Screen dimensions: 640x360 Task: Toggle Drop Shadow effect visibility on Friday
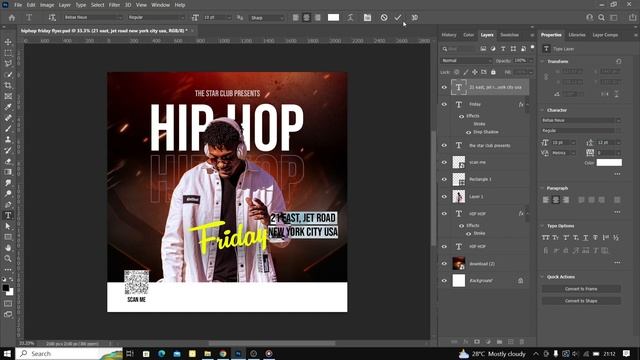click(469, 132)
